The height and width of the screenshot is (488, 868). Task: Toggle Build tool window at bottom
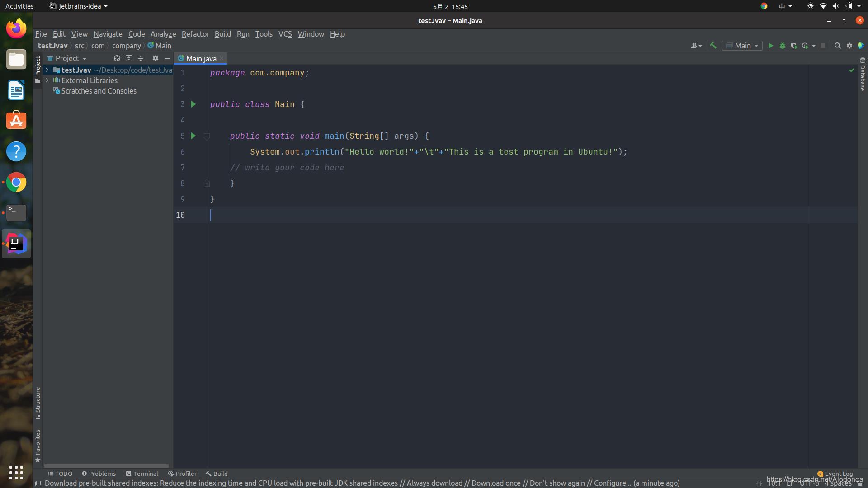(x=217, y=474)
